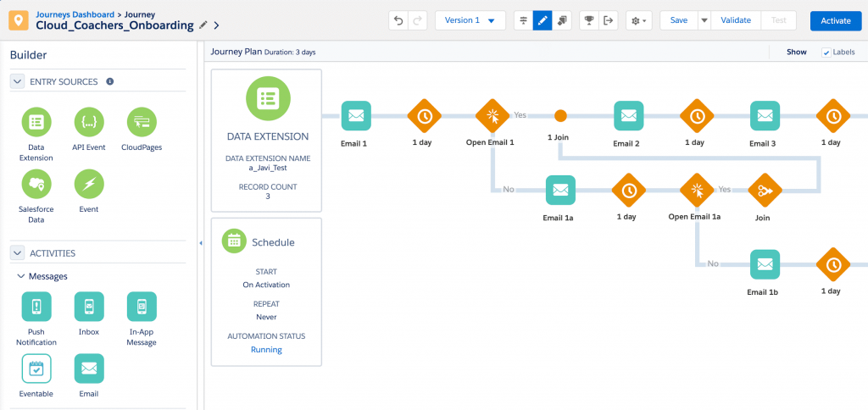Click the Email 2 activity on canvas

click(628, 116)
